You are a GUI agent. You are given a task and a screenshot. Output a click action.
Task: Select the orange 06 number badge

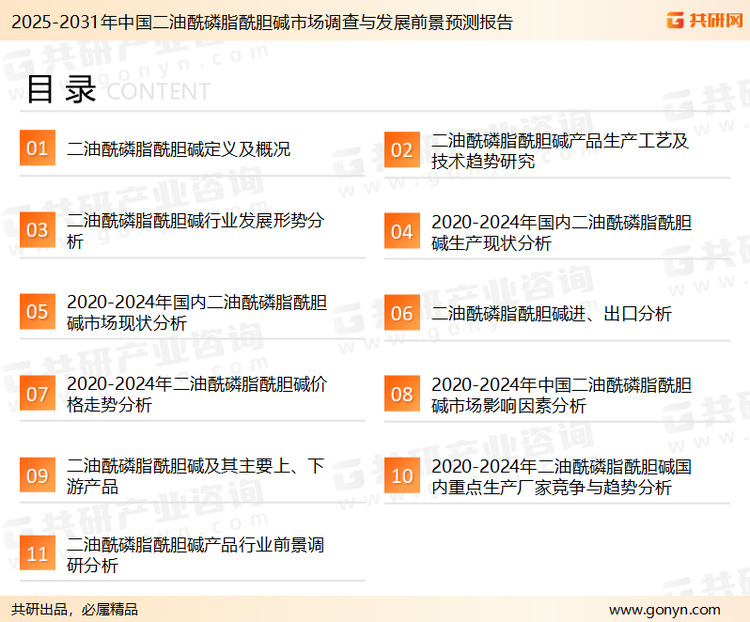(x=402, y=313)
